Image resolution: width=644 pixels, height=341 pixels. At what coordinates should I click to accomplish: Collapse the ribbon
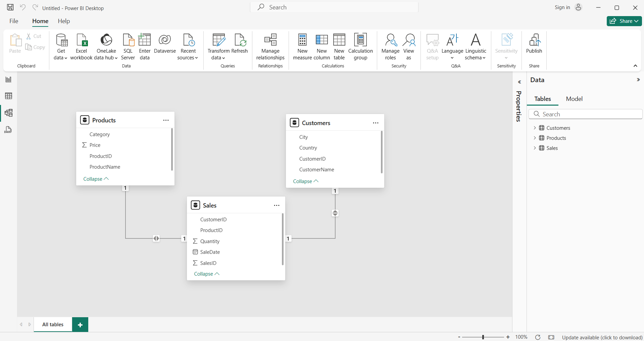tap(635, 66)
